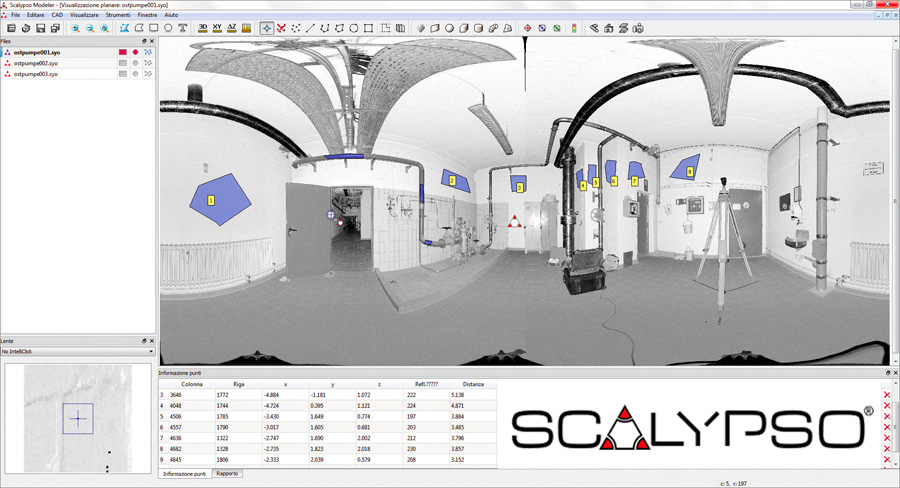Open the CAD menu

pyautogui.click(x=57, y=15)
